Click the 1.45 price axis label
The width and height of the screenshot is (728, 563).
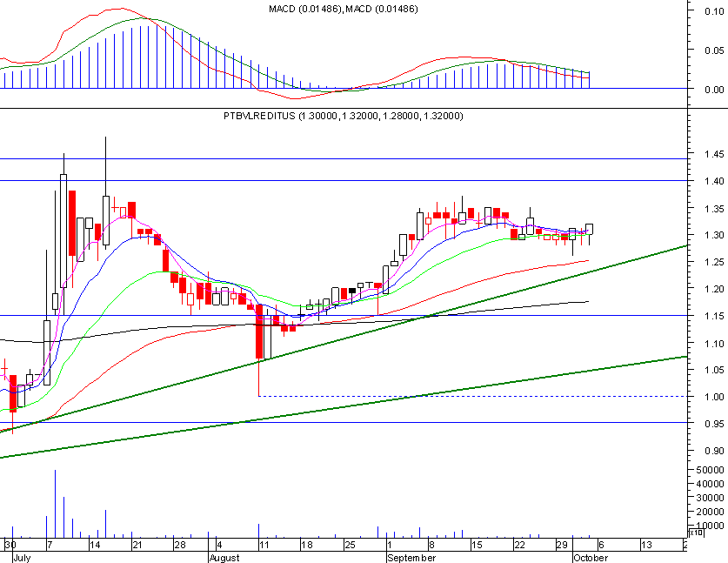point(714,154)
